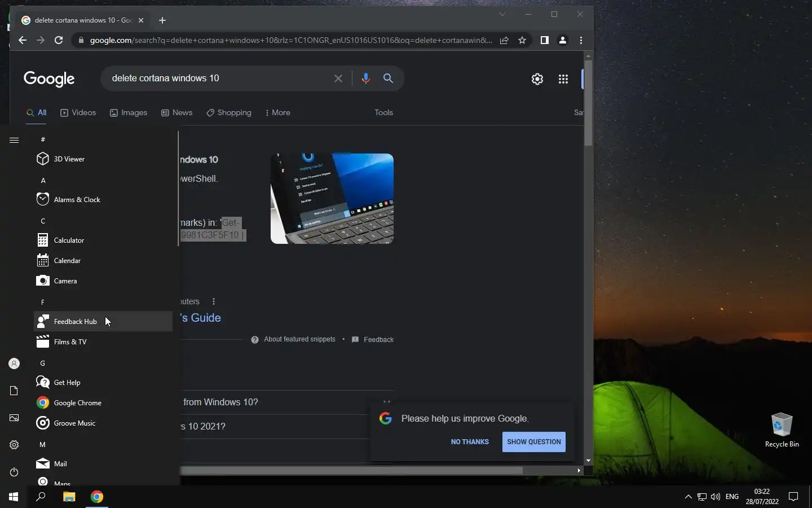This screenshot has height=508, width=812.
Task: Launch the Camera app
Action: point(103,281)
